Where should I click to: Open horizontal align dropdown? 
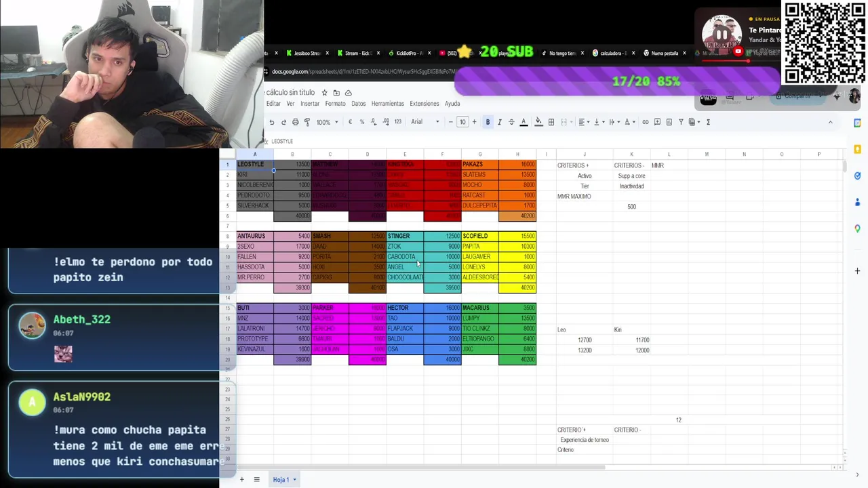click(584, 122)
